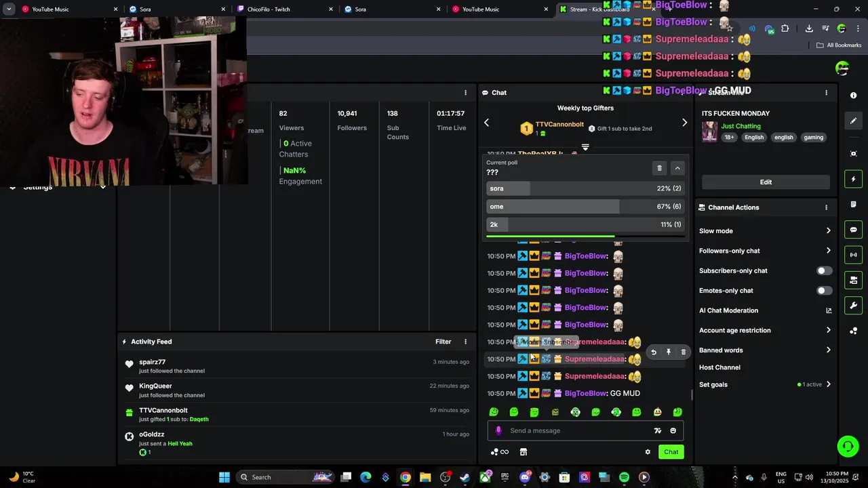Collapse the current poll panel
Viewport: 868px width, 488px height.
pos(677,168)
